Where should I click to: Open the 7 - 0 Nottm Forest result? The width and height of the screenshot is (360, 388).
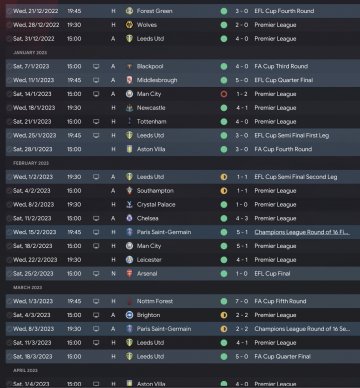(x=242, y=301)
